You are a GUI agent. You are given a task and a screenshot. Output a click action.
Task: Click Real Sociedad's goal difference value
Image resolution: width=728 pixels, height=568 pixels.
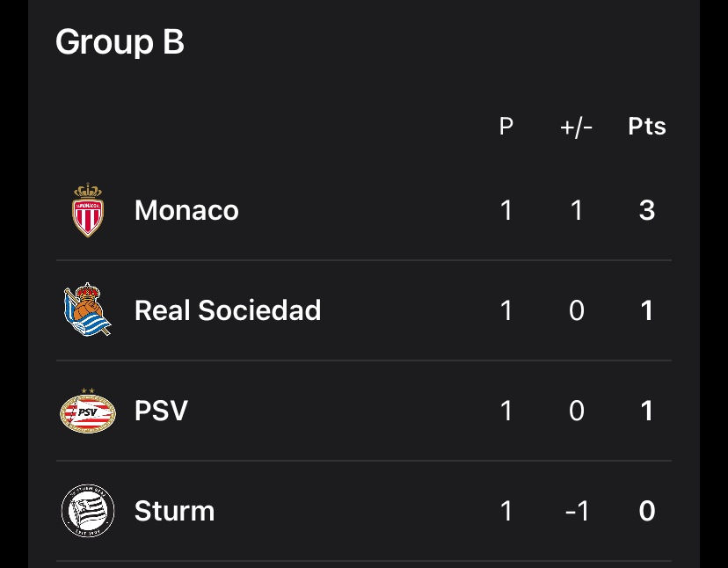click(576, 310)
